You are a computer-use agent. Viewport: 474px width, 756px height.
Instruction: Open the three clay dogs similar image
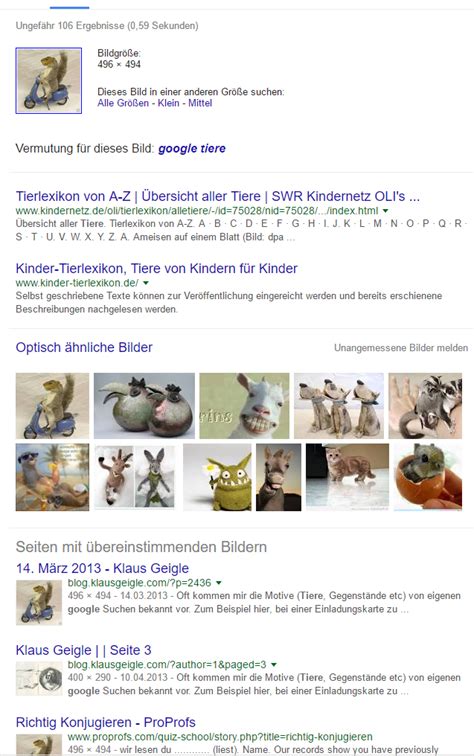click(339, 405)
